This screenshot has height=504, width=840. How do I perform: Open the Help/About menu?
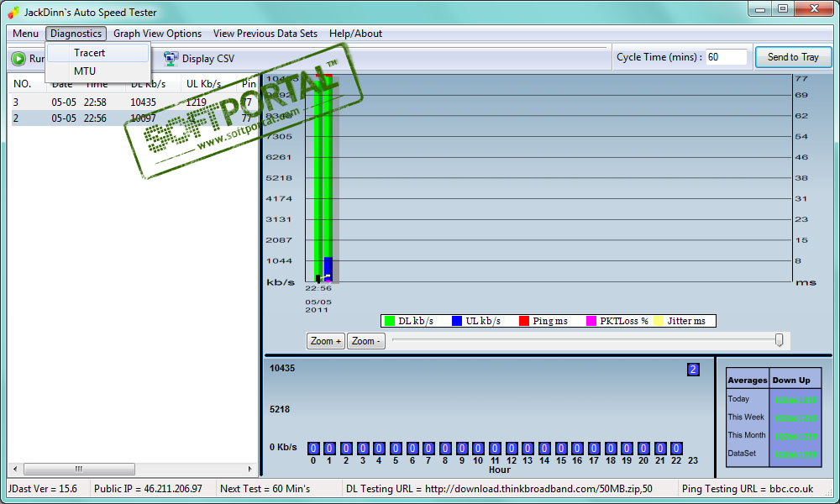point(355,34)
